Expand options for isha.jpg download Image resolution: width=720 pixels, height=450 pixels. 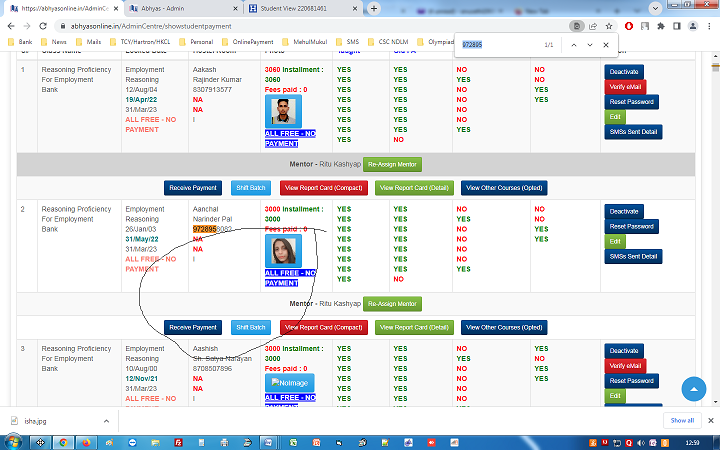110,421
